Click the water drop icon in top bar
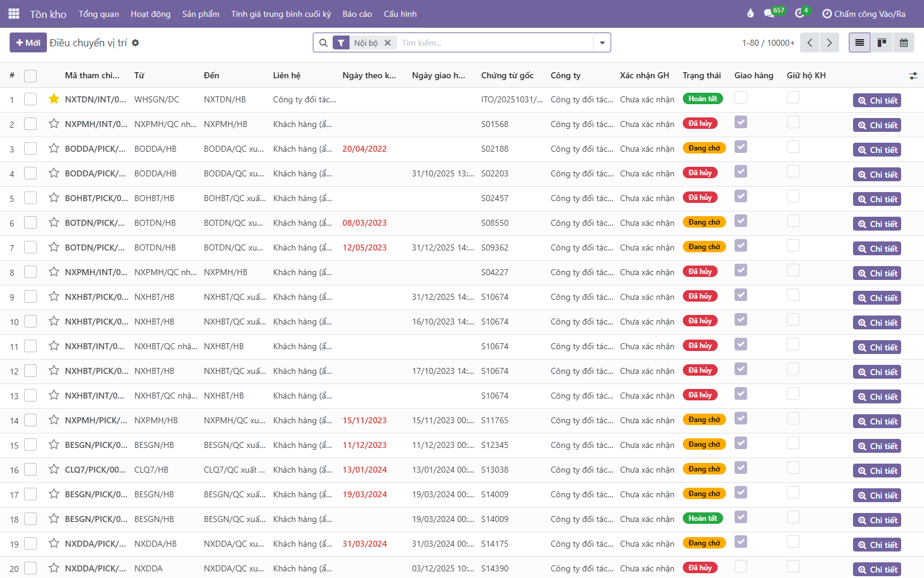The height and width of the screenshot is (578, 924). (x=750, y=13)
